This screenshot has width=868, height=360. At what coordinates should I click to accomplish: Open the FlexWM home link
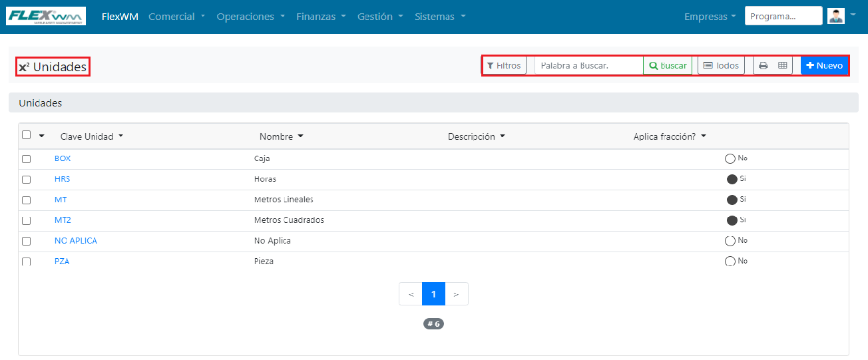tap(120, 17)
